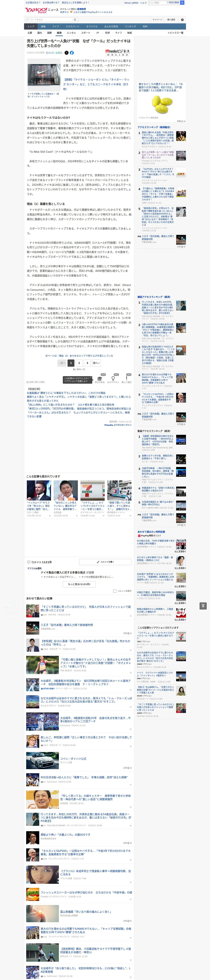This screenshot has width=210, height=980.
Task: Open 次ページは：理由（2） link
Action: [x=79, y=356]
